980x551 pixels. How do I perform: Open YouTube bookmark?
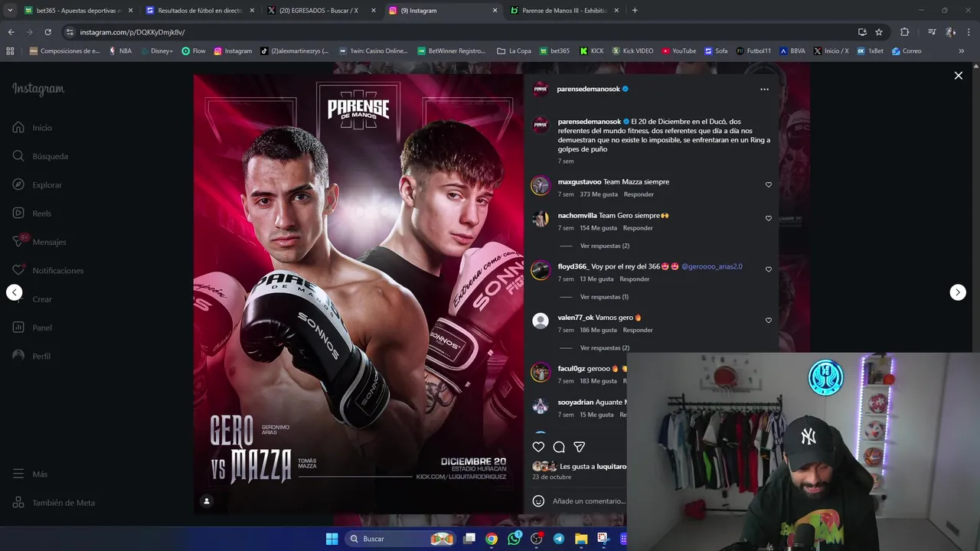[x=678, y=51]
